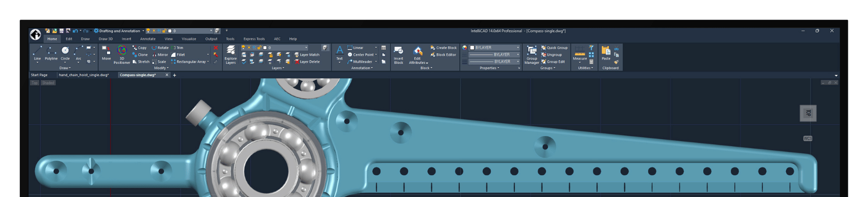Click the Paste button
The image size is (868, 197).
606,53
